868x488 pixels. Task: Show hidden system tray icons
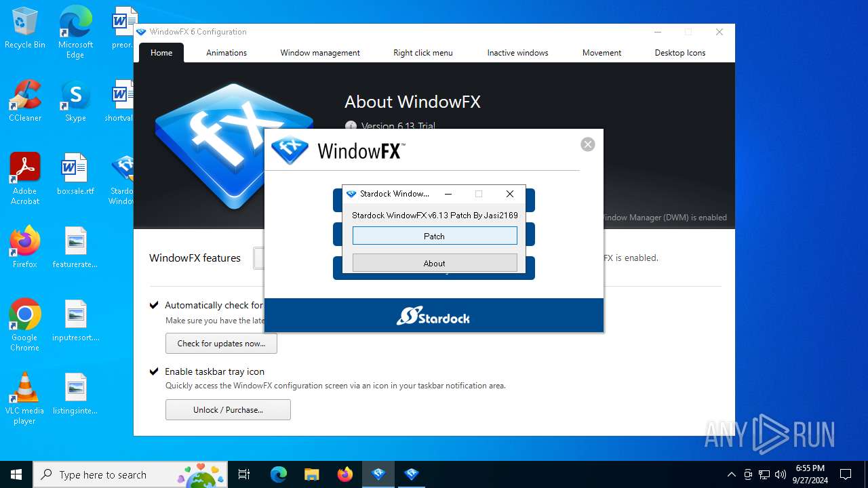731,474
